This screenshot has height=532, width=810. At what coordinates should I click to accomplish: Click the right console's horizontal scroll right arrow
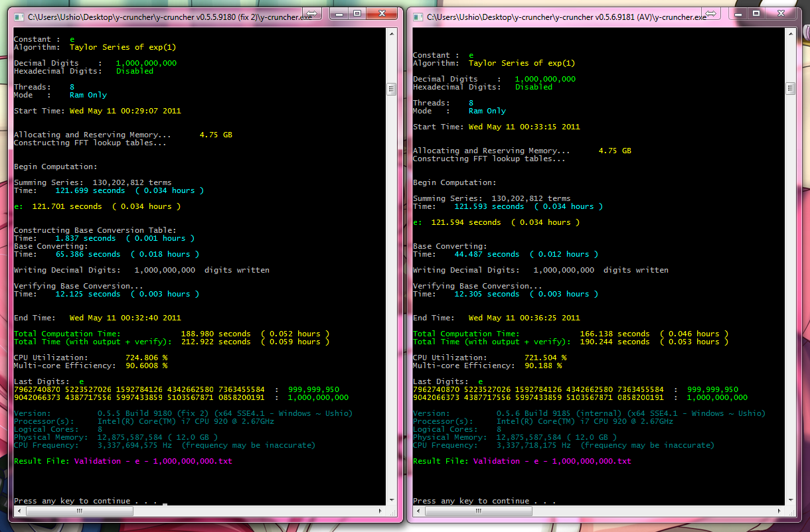point(779,509)
